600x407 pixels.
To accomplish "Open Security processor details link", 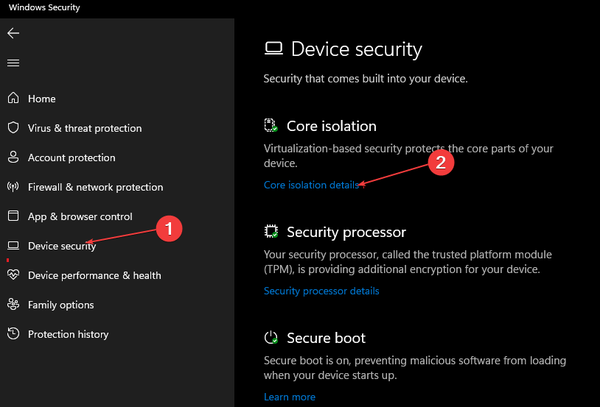I will [321, 291].
